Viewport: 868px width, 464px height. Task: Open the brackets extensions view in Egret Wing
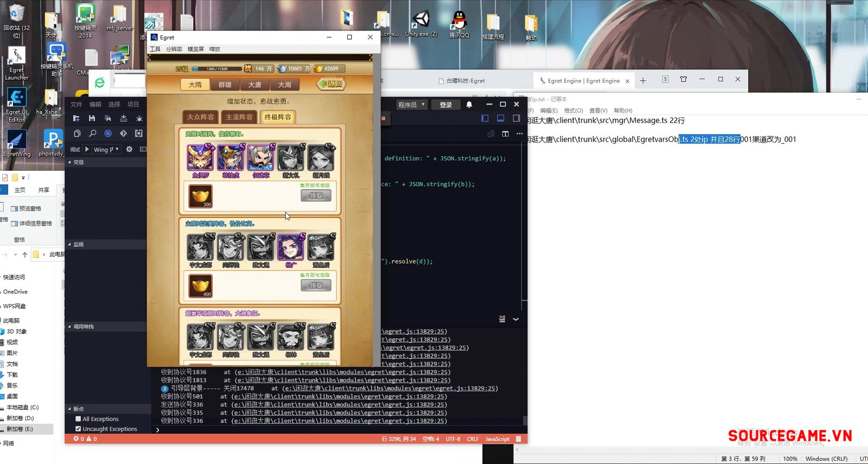pyautogui.click(x=139, y=133)
